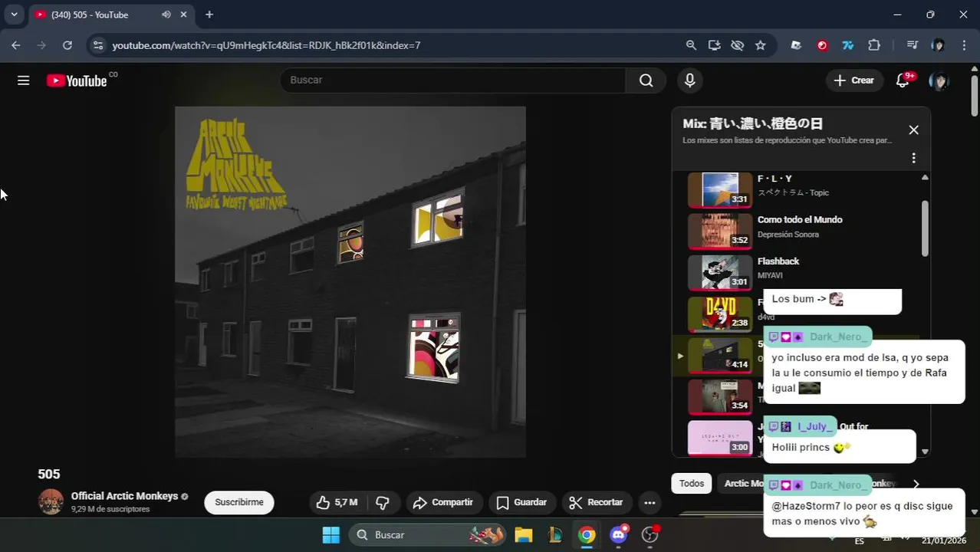The height and width of the screenshot is (552, 980).
Task: Bookmark this page with the star icon
Action: coord(760,45)
